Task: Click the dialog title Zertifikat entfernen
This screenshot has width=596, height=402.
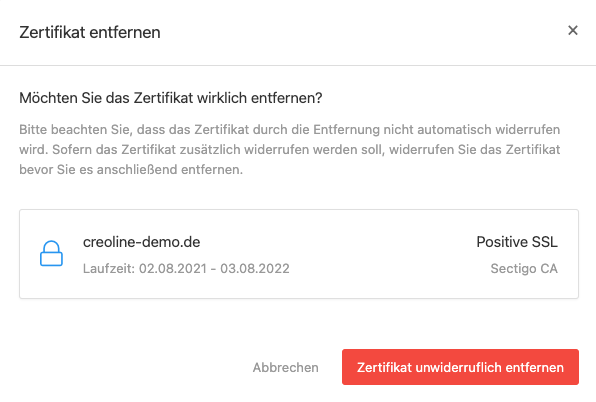Action: pos(90,32)
